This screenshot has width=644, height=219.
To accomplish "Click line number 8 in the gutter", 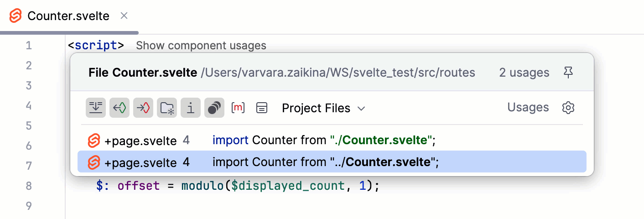I will 29,186.
